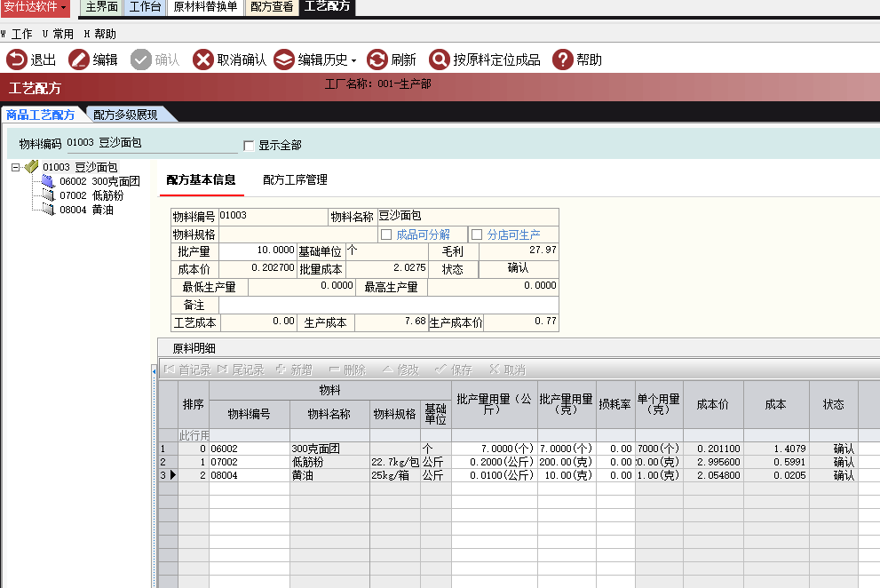Select the 06002 300克面团 tree node

(x=99, y=181)
